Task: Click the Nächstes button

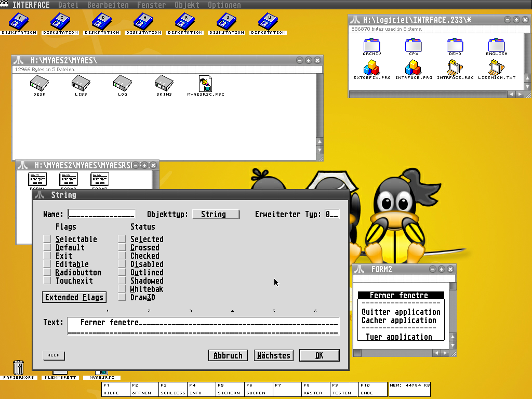Action: [274, 355]
